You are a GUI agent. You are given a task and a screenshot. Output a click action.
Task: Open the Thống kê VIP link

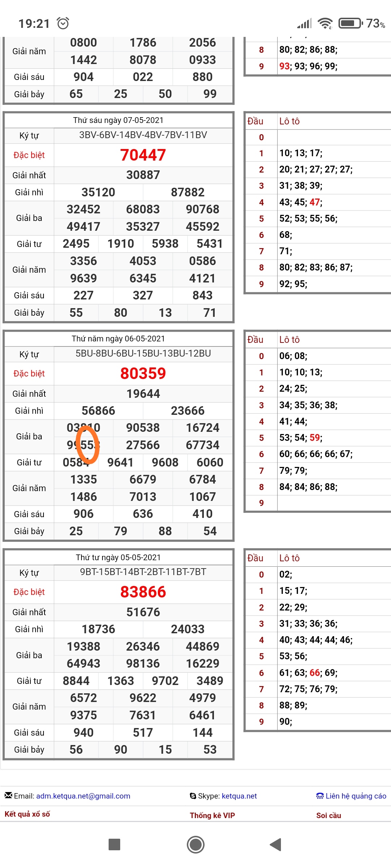click(x=213, y=815)
